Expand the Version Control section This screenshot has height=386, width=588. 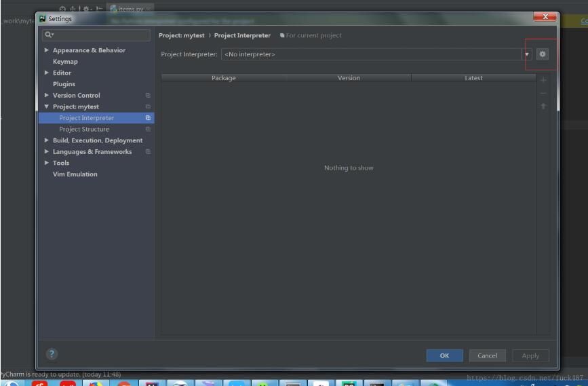(47, 95)
